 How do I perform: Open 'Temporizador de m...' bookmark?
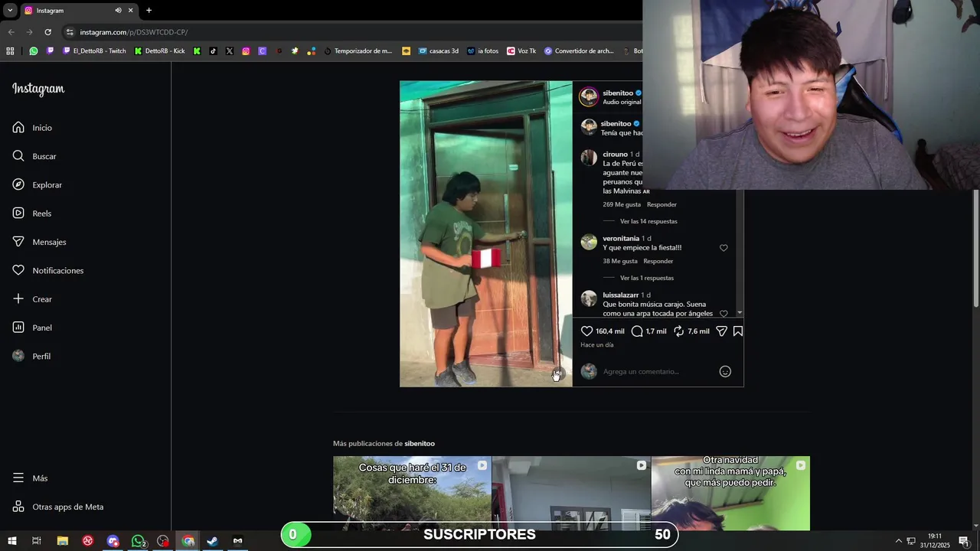[358, 51]
